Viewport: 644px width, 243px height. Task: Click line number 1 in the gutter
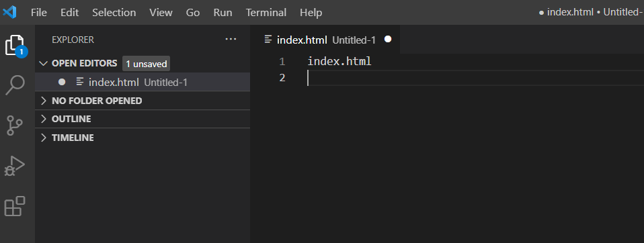point(282,62)
